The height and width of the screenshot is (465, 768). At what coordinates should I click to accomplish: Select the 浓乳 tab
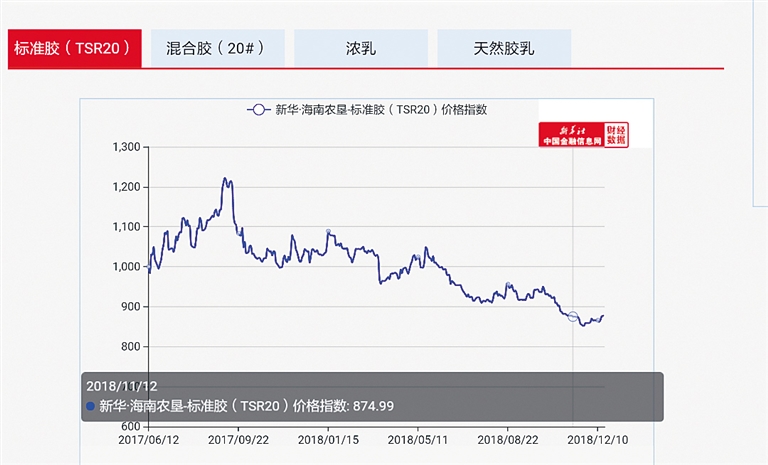(x=360, y=48)
